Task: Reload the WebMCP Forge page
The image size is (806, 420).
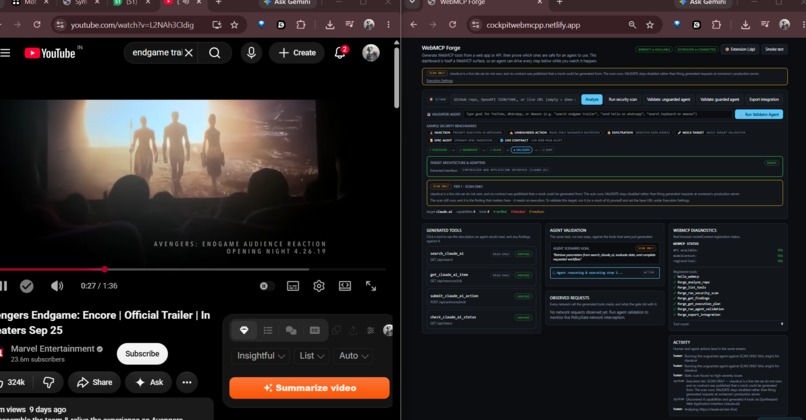Action: pyautogui.click(x=452, y=25)
